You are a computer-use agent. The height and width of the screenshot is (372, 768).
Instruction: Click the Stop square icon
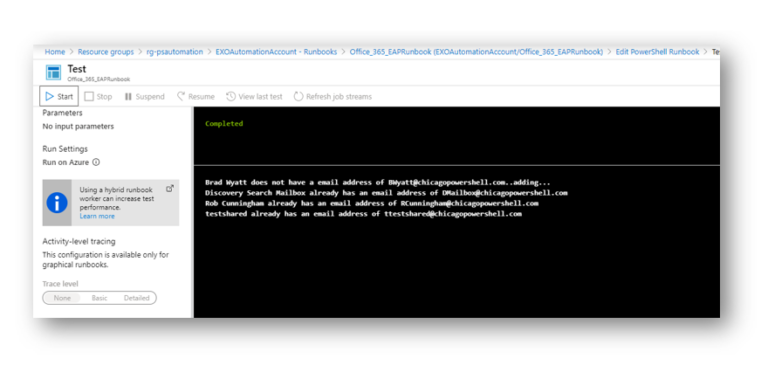coord(89,96)
